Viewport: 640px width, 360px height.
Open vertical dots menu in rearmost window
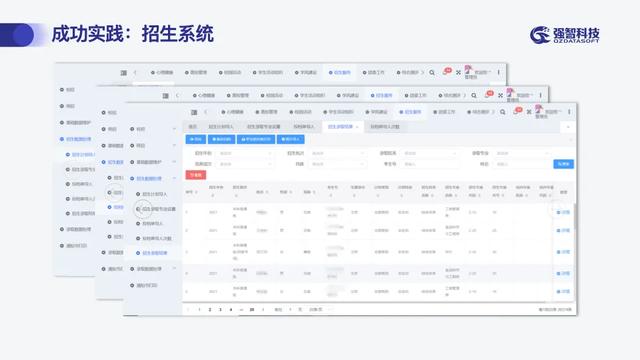coord(498,73)
